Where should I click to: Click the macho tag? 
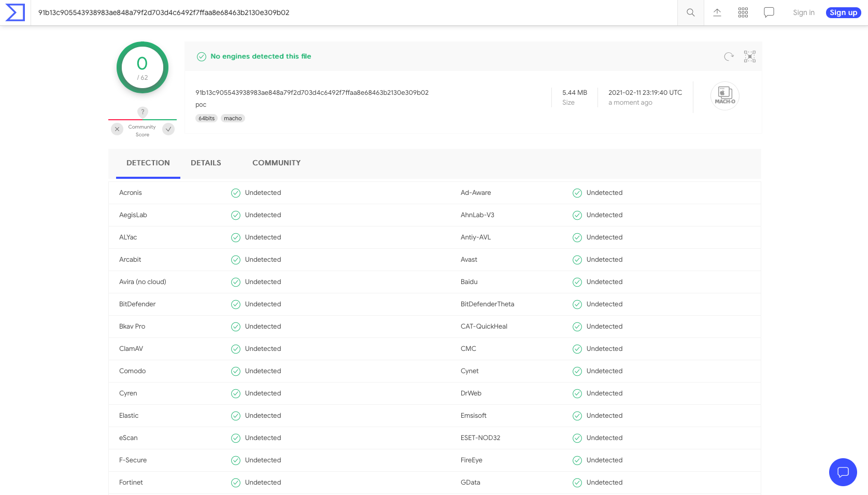233,118
